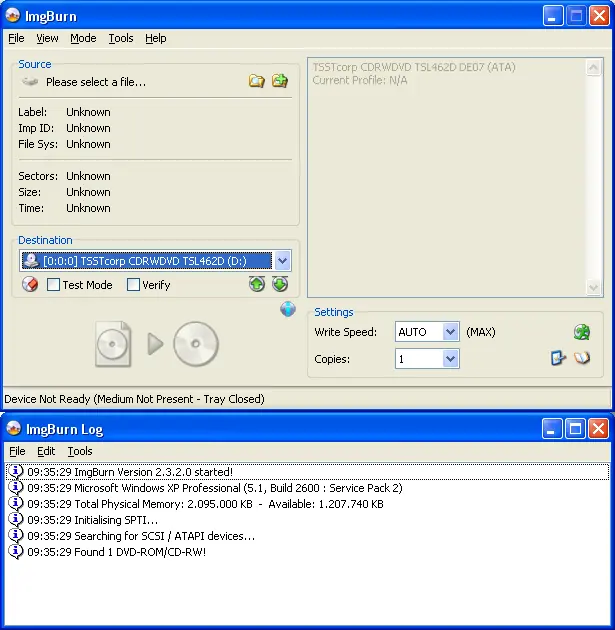Open the Tools menu in ImgBurn
The width and height of the screenshot is (615, 630).
coord(121,38)
